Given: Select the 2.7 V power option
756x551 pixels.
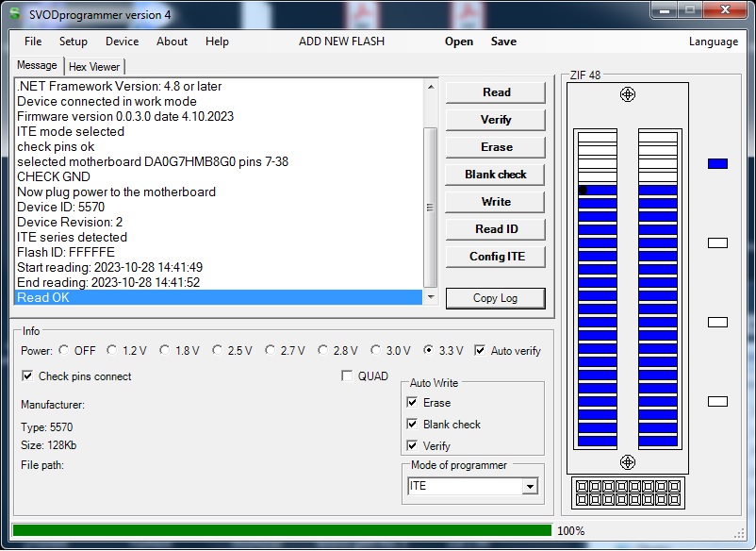Looking at the screenshot, I should click(x=270, y=350).
